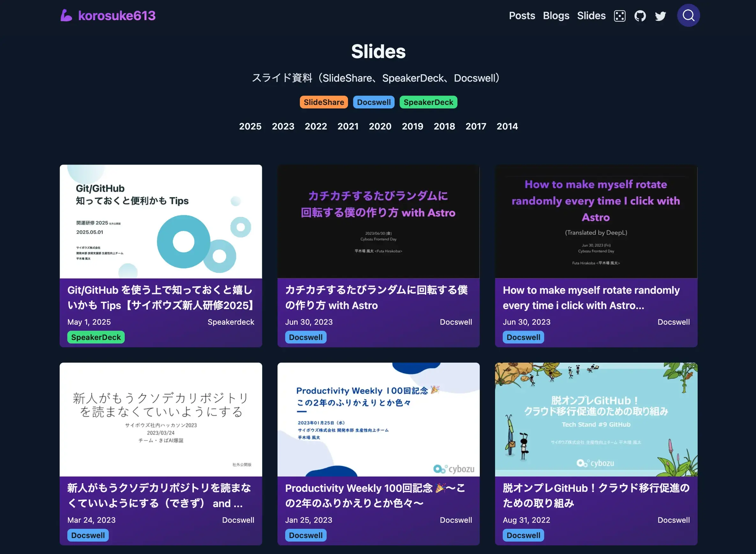
Task: Open the Posts menu item
Action: pos(522,15)
